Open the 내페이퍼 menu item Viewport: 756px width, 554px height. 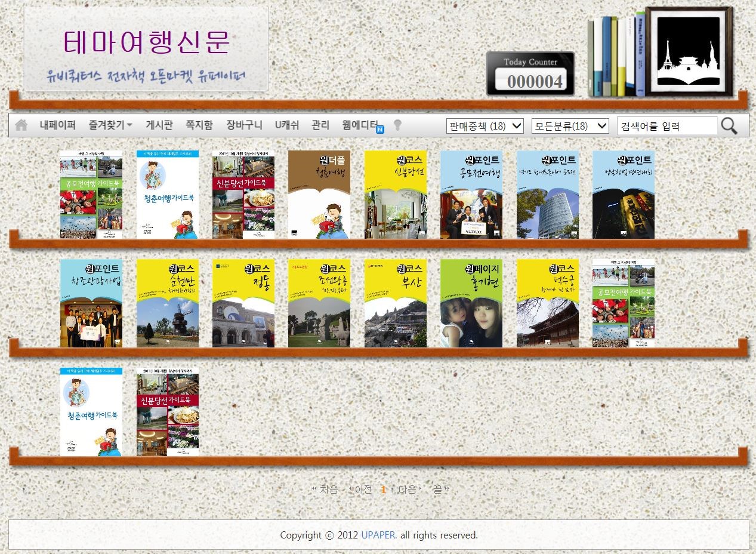58,125
